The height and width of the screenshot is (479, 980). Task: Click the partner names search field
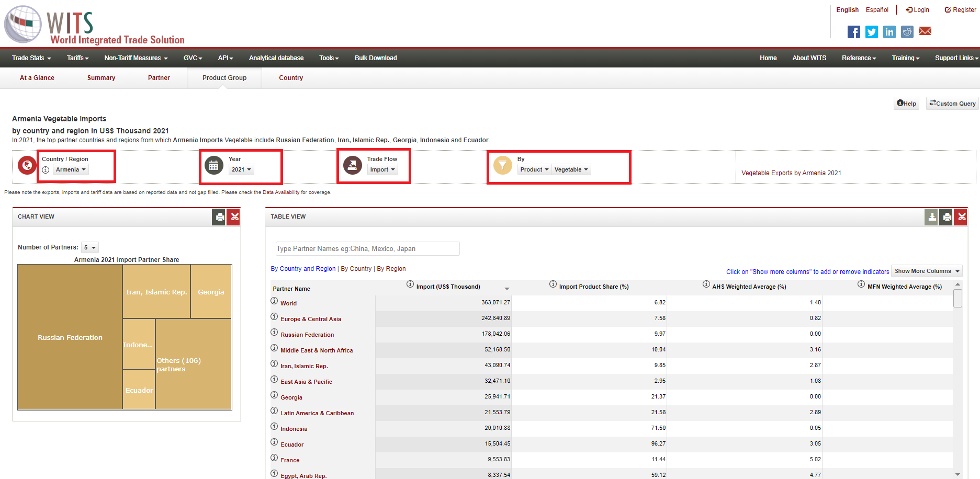[367, 249]
